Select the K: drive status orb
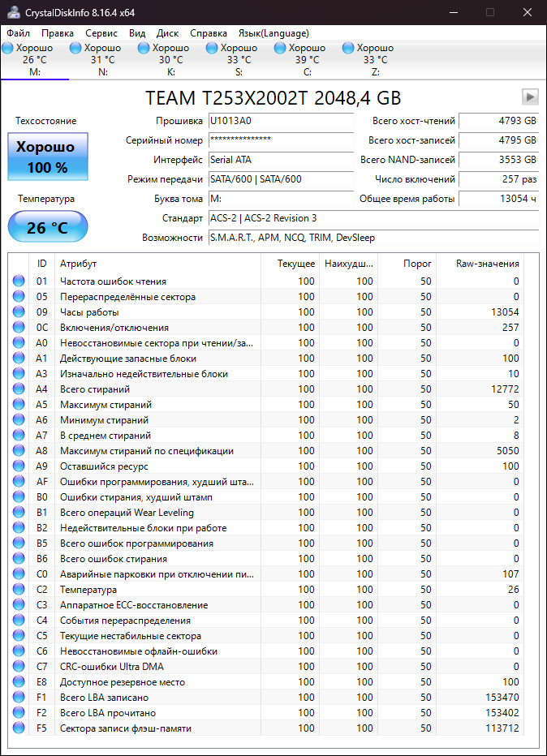The width and height of the screenshot is (547, 756). 144,48
